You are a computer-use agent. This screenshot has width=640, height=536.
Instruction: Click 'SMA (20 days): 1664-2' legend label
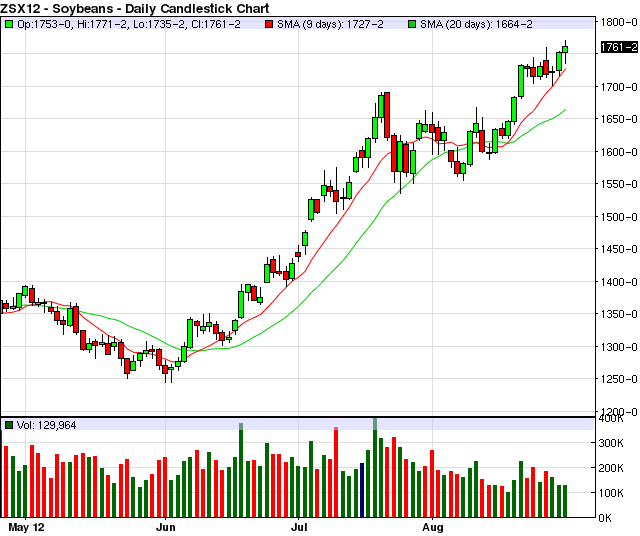coord(476,24)
